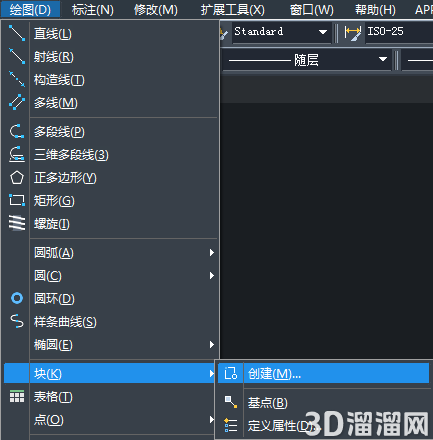Click the Helix icon beside 螺旋(I)
The image size is (433, 440).
click(17, 223)
